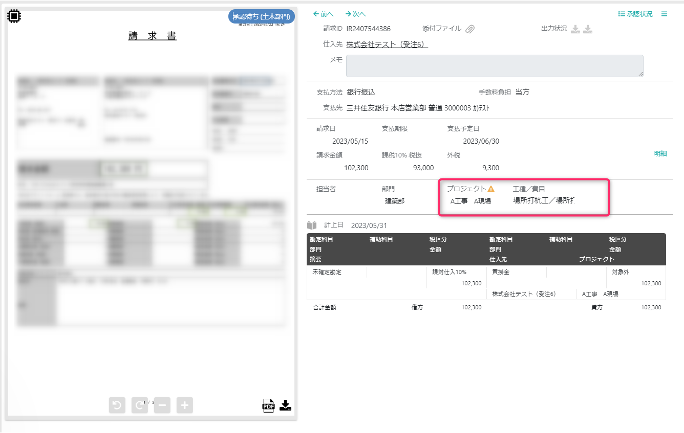Click the second download icon beside 出力状況
Image resolution: width=684 pixels, height=433 pixels.
(588, 29)
